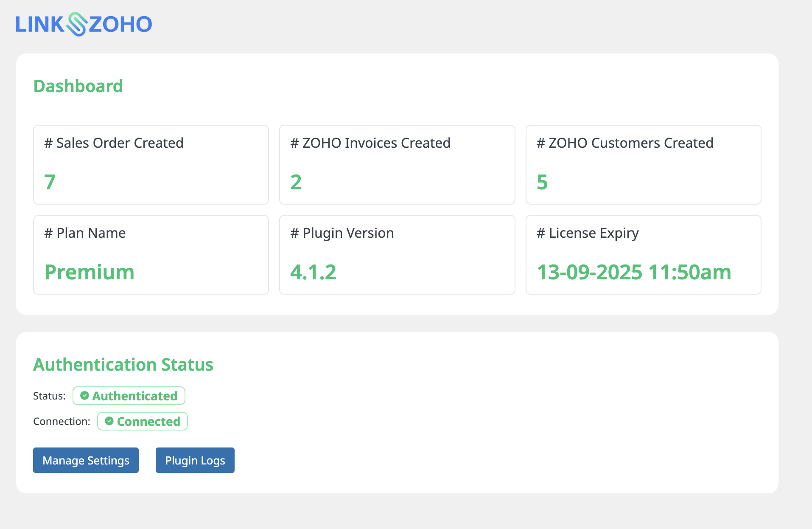Viewport: 812px width, 529px height.
Task: Select the ZOHO Customers Created card
Action: (x=643, y=164)
